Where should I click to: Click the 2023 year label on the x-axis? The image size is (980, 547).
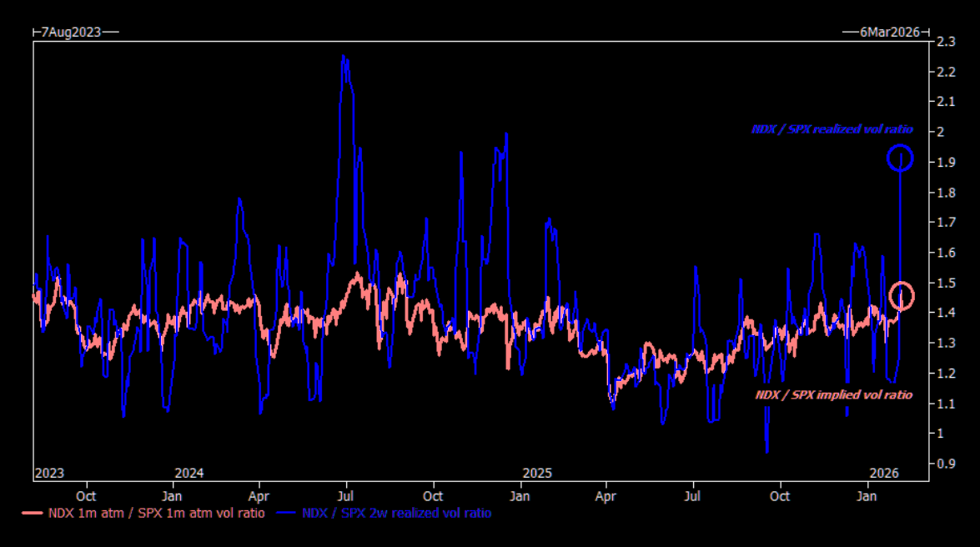point(49,473)
